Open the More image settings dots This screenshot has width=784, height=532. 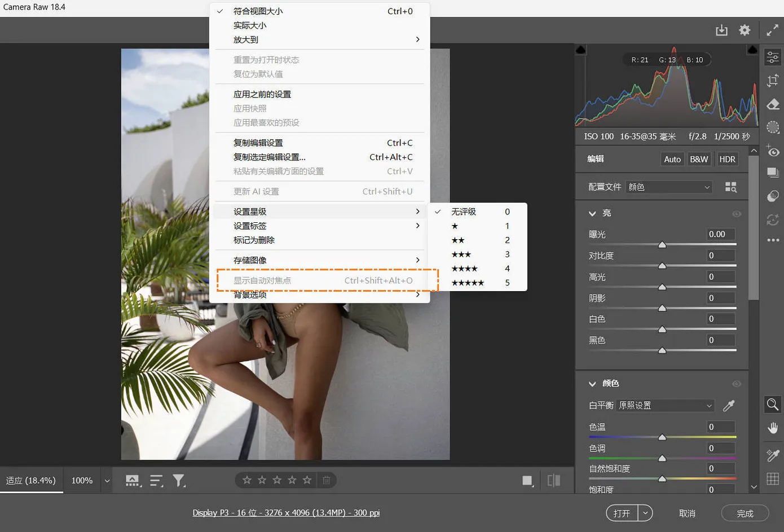coord(773,240)
